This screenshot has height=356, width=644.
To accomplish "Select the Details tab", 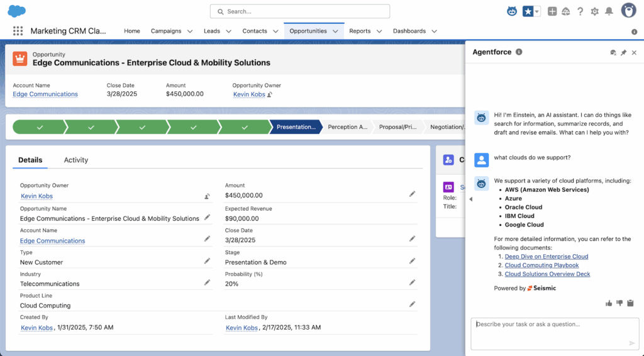I will pyautogui.click(x=30, y=160).
